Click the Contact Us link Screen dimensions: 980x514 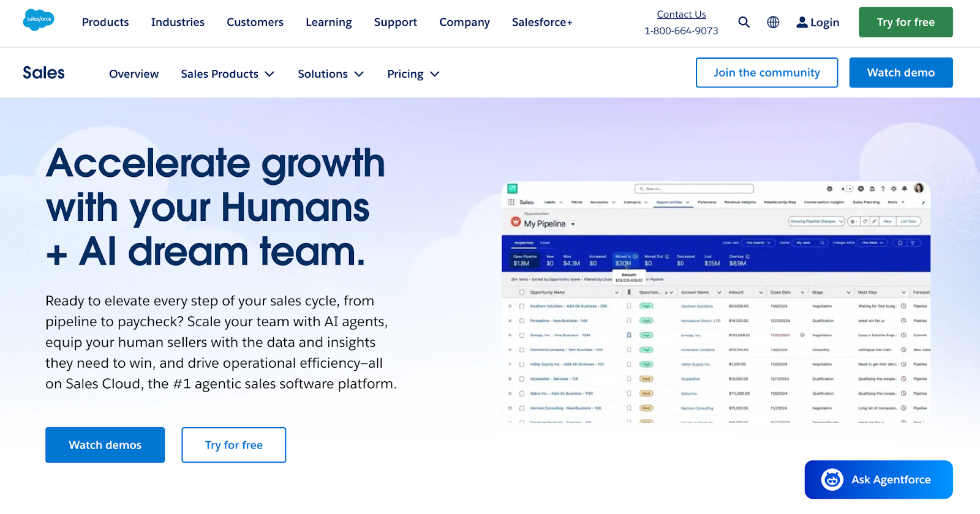[681, 14]
